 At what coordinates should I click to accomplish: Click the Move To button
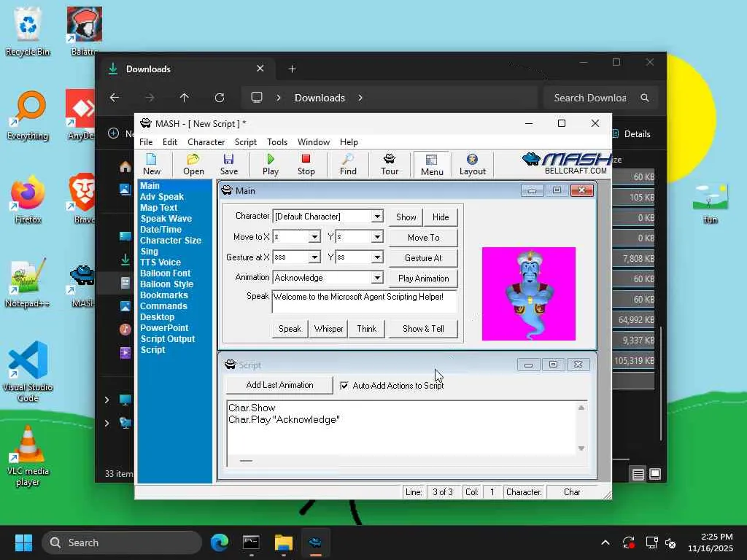pyautogui.click(x=423, y=237)
